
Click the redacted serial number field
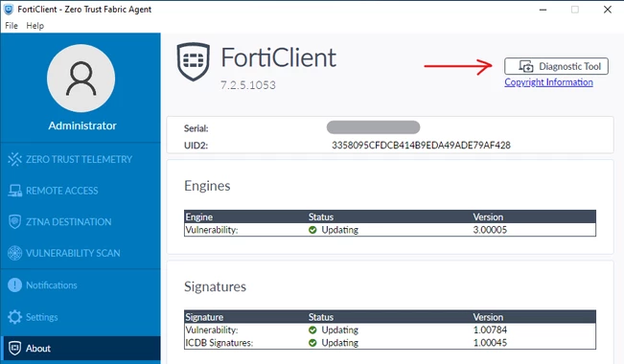click(373, 127)
